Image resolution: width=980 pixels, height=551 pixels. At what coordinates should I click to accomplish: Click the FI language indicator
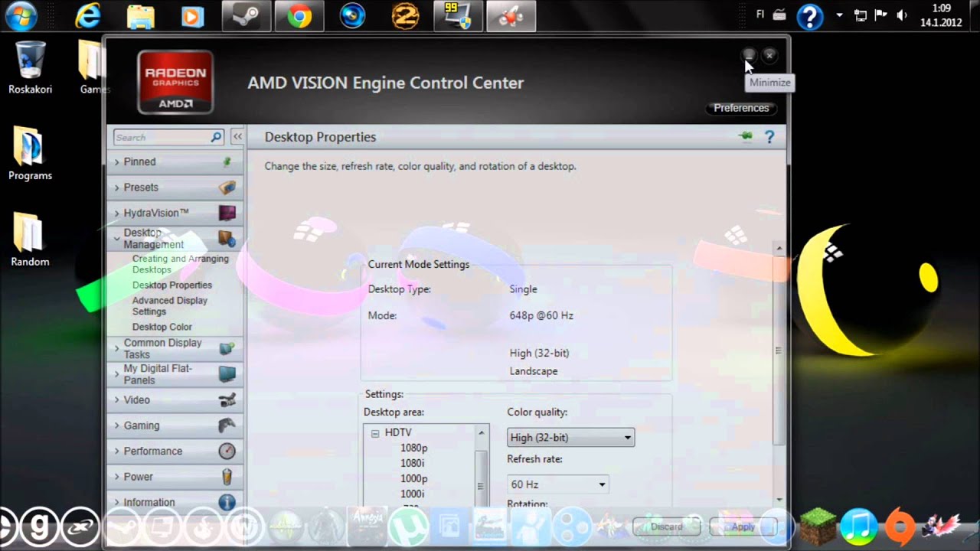[760, 15]
